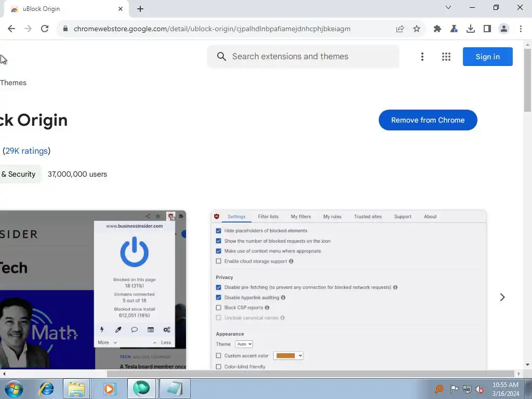Open Chrome's three-dot menu
Screen dimensions: 532x399
521,29
